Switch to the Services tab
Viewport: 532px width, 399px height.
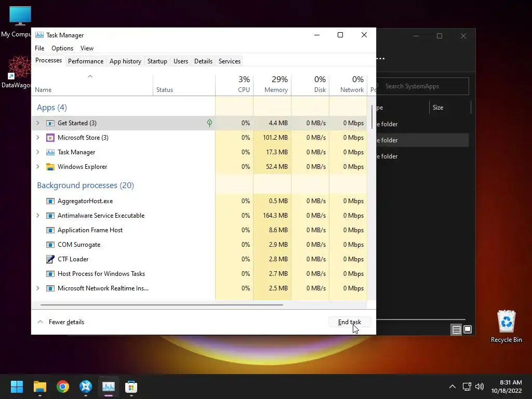click(229, 61)
